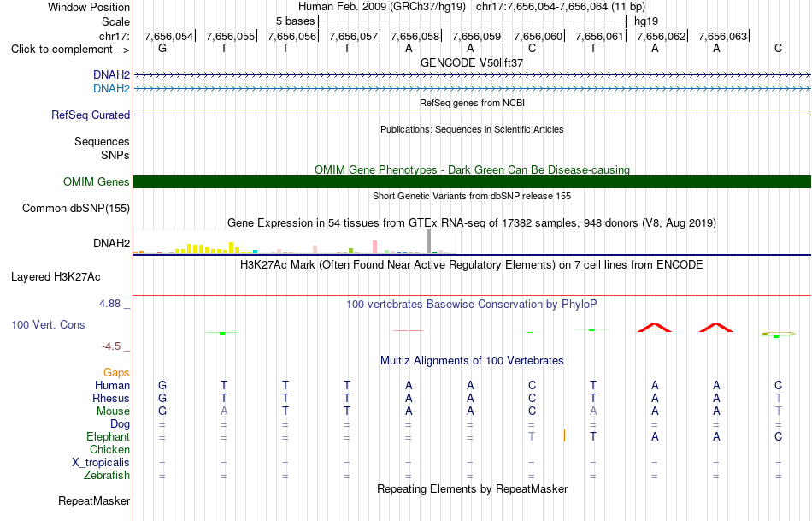Click the X_tropicalis species label
Screen dimensions: 812x521
click(101, 463)
